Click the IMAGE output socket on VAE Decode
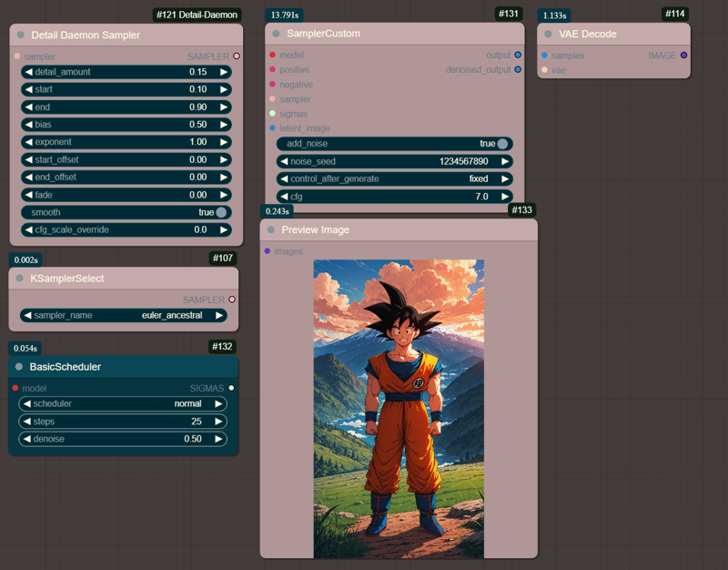728x570 pixels. point(683,56)
